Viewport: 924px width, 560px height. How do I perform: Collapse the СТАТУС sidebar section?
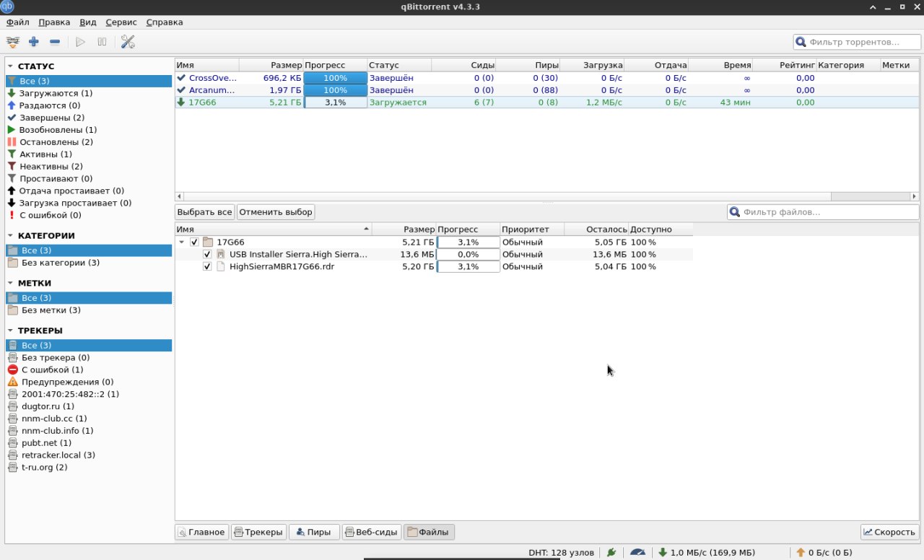coord(11,66)
